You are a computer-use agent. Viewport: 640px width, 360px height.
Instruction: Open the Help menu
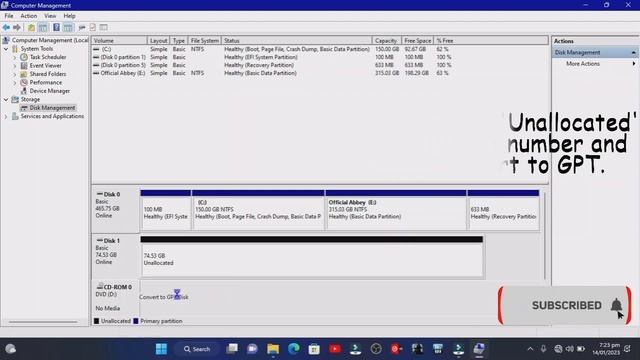pyautogui.click(x=69, y=16)
